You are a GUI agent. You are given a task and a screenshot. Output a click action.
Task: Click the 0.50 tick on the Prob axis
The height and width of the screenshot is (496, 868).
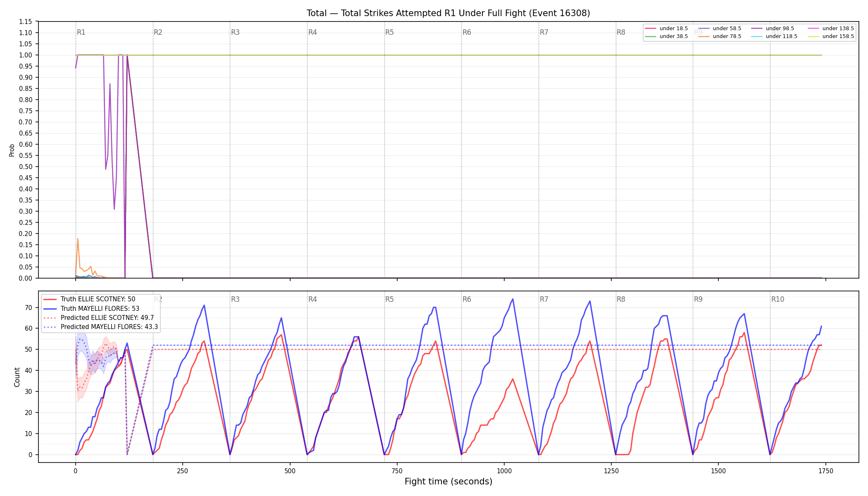[x=26, y=167]
